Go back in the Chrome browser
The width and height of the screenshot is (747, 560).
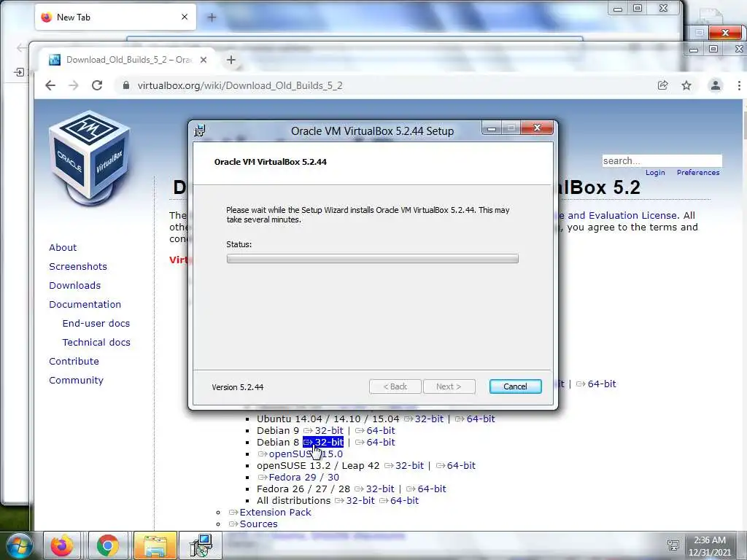tap(50, 86)
